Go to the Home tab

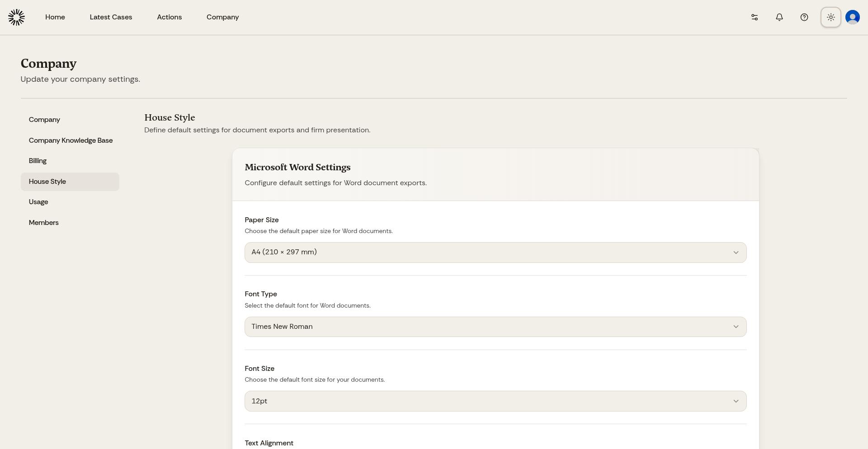pos(55,17)
